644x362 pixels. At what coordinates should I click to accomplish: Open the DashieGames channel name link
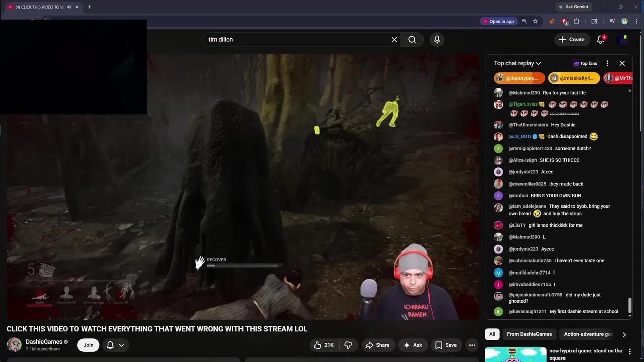click(44, 342)
